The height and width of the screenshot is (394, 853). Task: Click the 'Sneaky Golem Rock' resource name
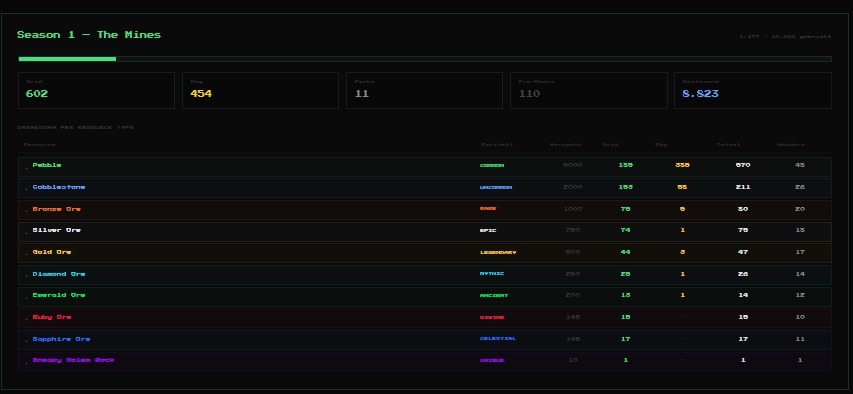tap(73, 360)
